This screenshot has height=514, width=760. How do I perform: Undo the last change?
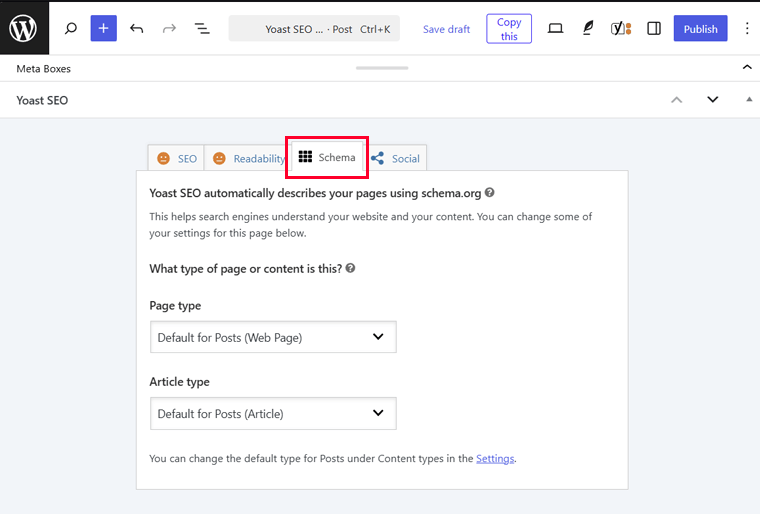(137, 29)
